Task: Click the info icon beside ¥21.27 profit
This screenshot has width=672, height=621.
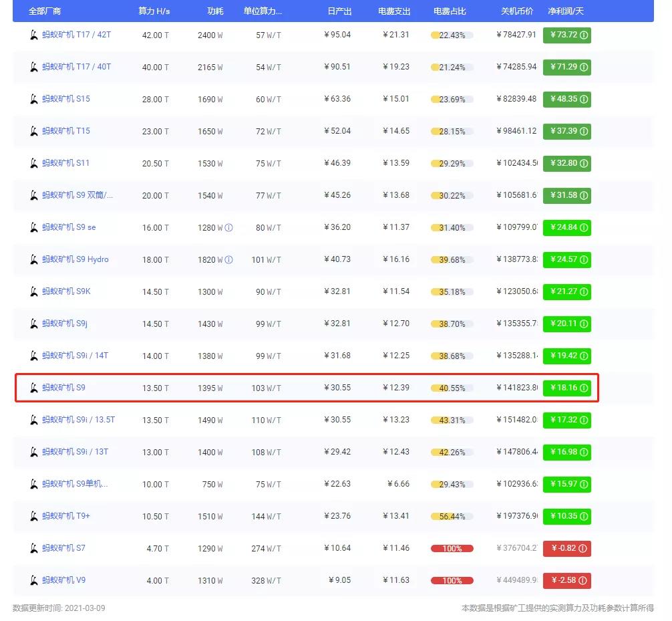Action: 584,291
